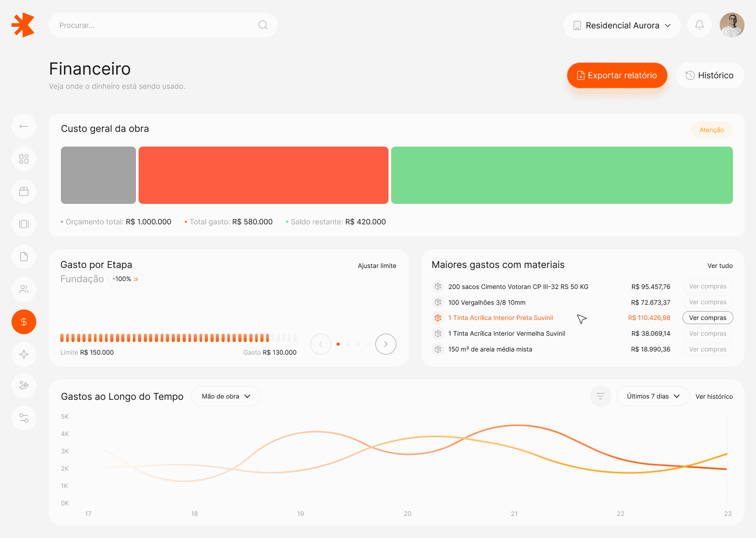The width and height of the screenshot is (756, 538).
Task: Click the red Total gasto budget segment
Action: (x=264, y=175)
